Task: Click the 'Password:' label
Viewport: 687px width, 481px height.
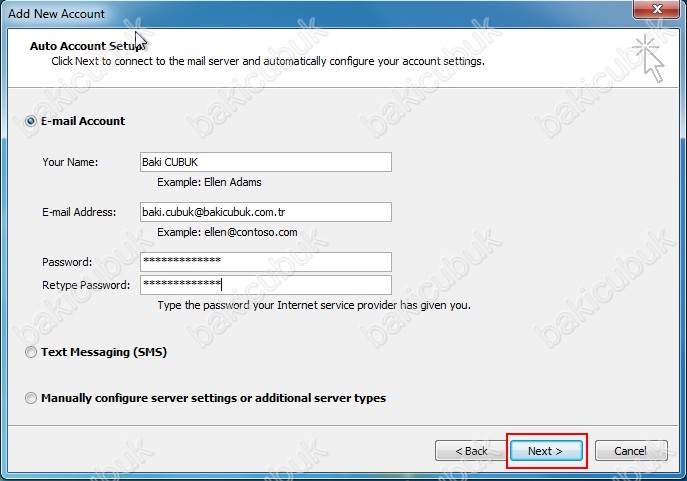Action: tap(67, 262)
